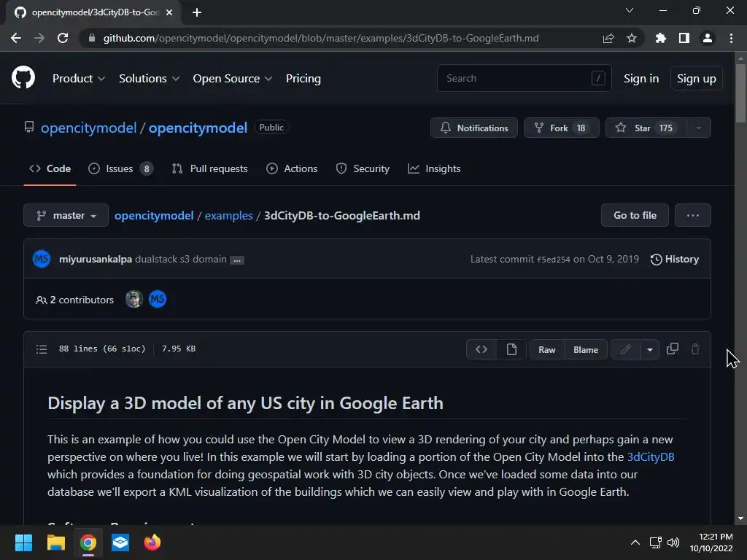Display the rendered file view
This screenshot has width=747, height=560.
coord(511,349)
